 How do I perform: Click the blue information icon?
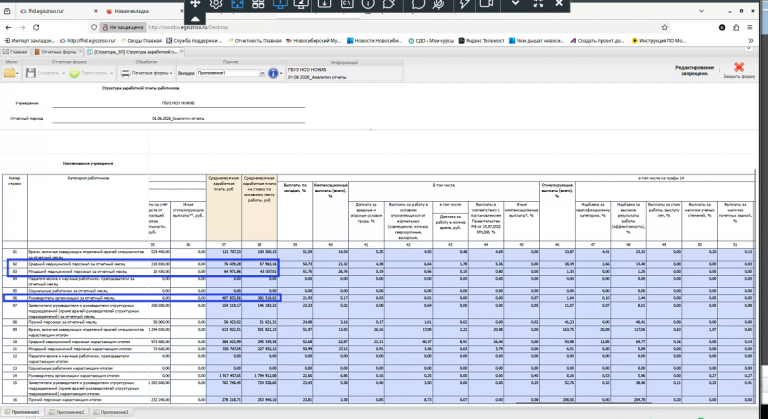point(273,73)
